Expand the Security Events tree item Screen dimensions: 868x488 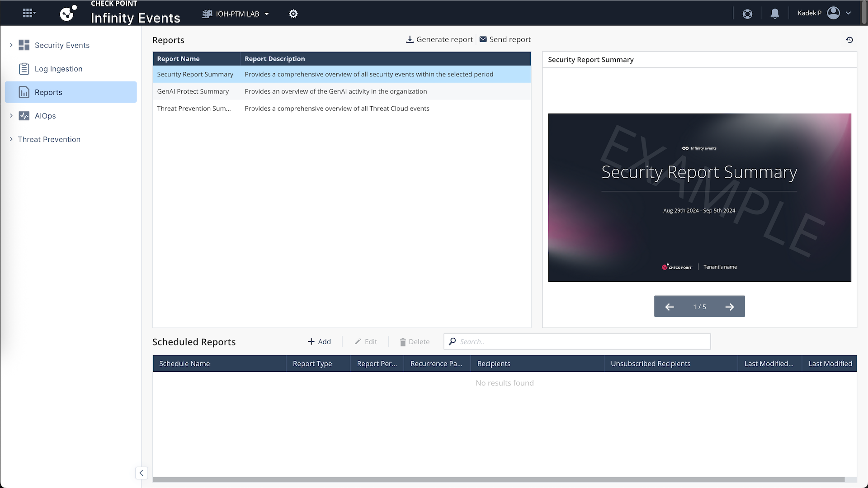click(x=11, y=45)
